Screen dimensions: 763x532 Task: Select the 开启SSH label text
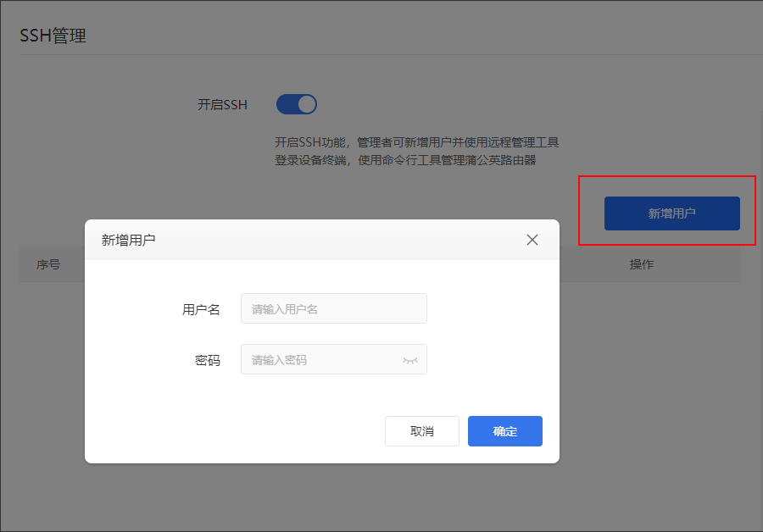(222, 104)
